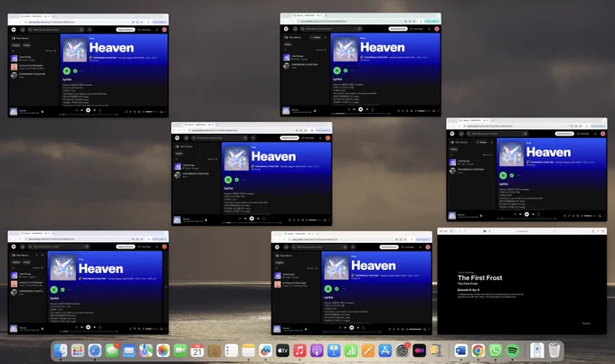
Task: Open the App Store in the Dock
Action: click(384, 350)
